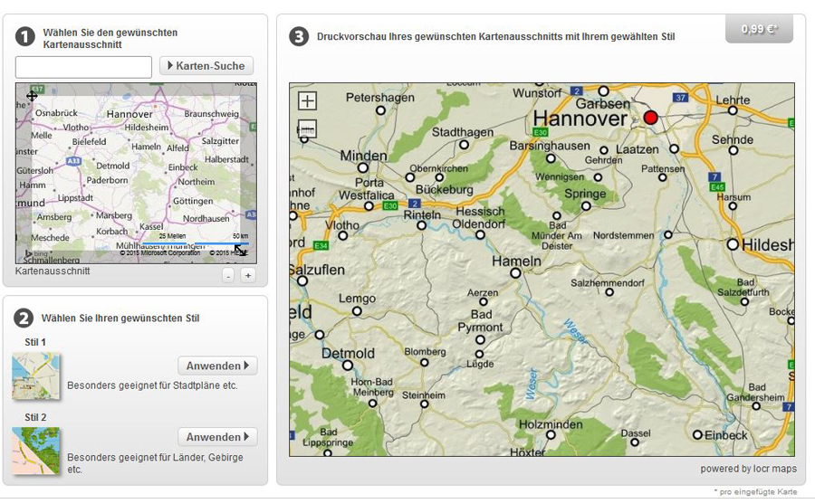The height and width of the screenshot is (504, 815).
Task: Click the Vlotho city marker on preview map
Action: 343,235
